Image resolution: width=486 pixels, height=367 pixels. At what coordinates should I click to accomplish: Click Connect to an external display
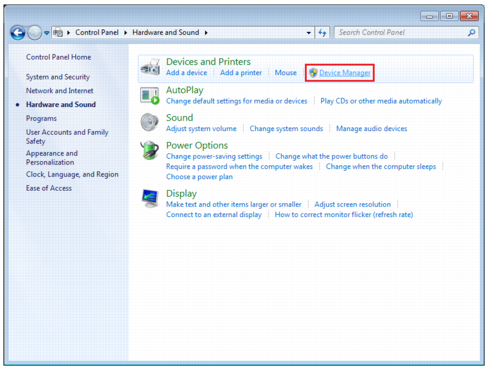tap(214, 215)
